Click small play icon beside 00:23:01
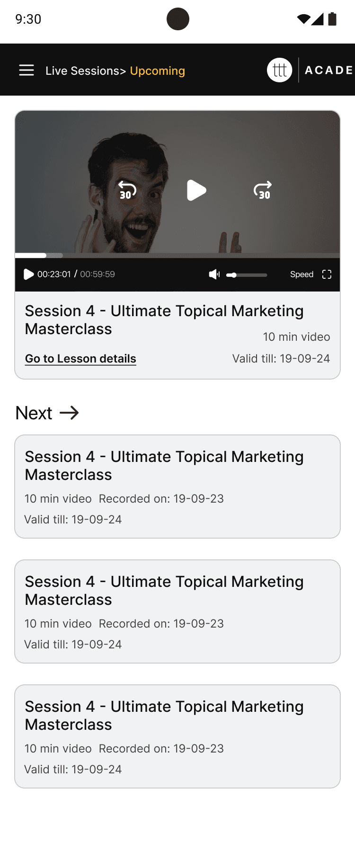This screenshot has height=868, width=355. click(x=29, y=275)
